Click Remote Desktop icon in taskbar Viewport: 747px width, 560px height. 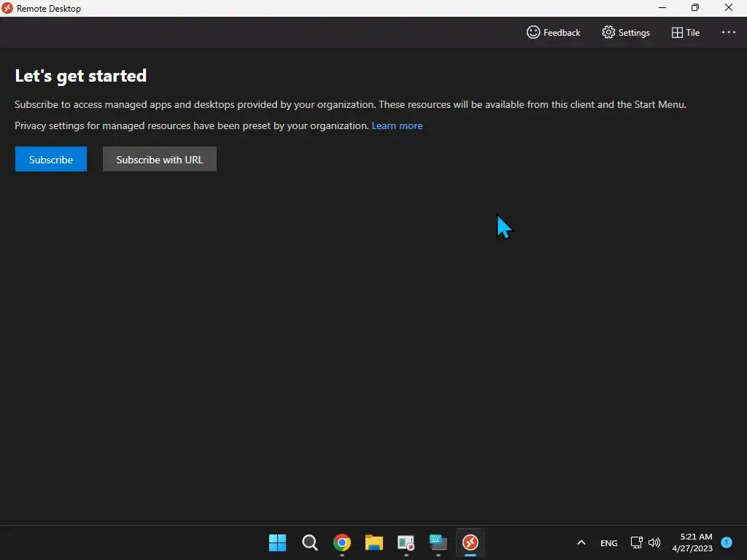(471, 542)
